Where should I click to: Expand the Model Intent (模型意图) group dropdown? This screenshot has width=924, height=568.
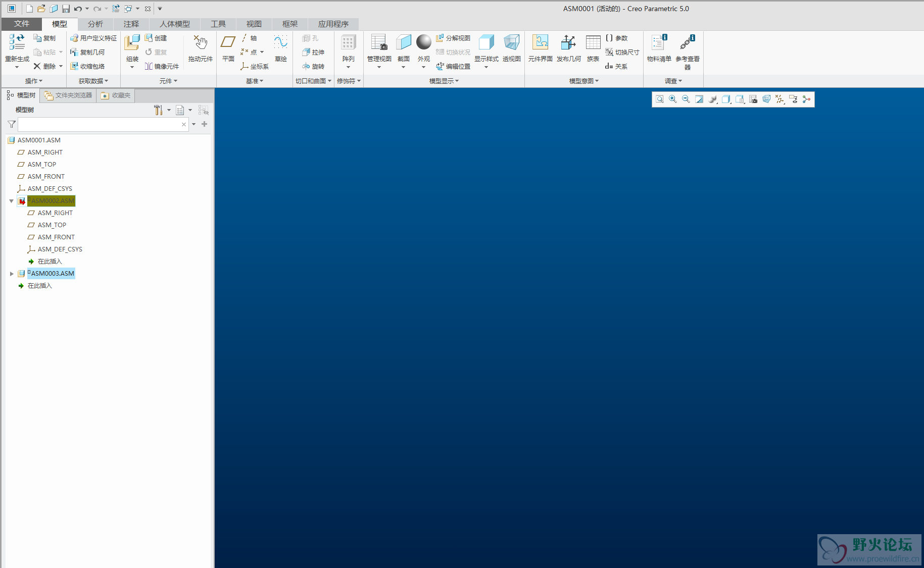point(584,81)
